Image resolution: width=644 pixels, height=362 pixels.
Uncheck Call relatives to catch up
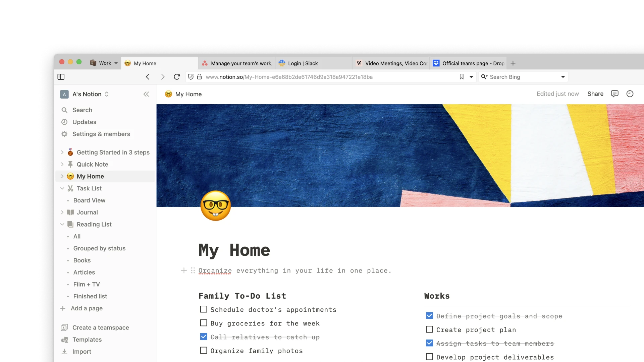pos(204,337)
